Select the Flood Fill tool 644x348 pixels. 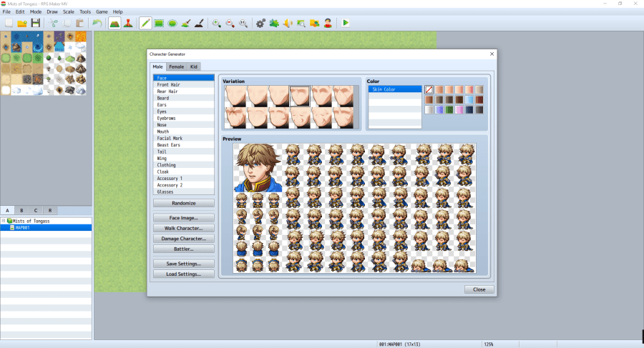coord(185,23)
